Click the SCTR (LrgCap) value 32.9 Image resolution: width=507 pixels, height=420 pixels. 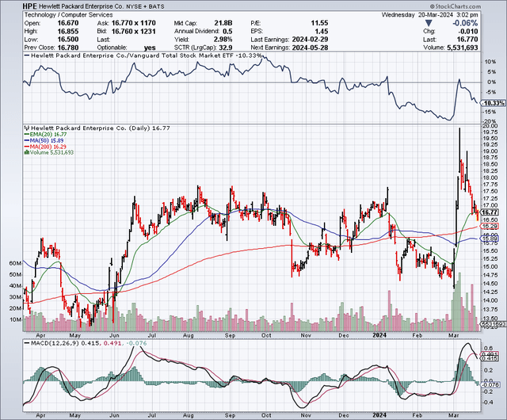(225, 48)
